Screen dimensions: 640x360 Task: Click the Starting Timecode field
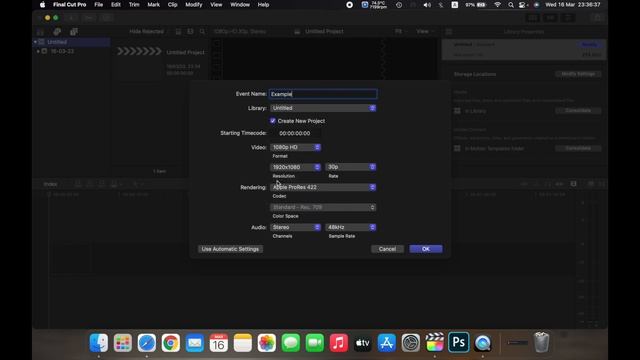pos(295,133)
